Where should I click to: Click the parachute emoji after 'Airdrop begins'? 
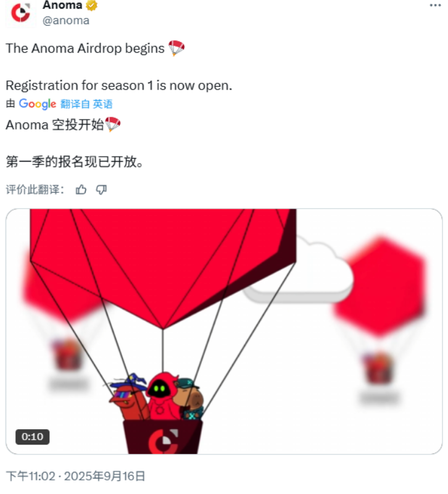pos(176,48)
